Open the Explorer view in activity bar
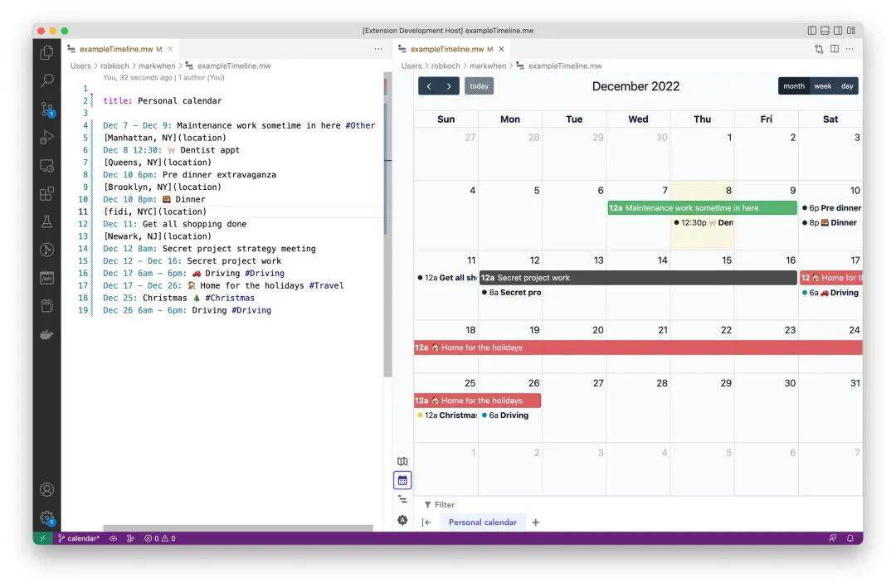This screenshot has width=896, height=588. (46, 52)
